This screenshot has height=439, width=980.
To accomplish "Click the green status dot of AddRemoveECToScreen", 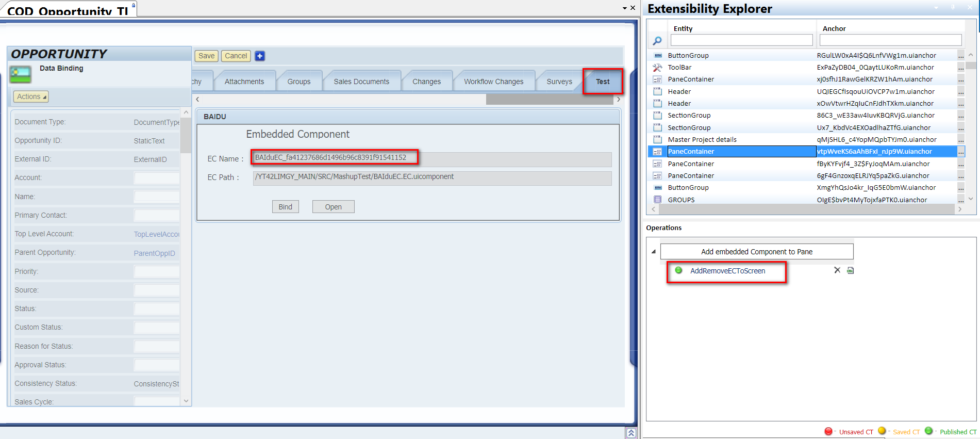I will pos(678,270).
